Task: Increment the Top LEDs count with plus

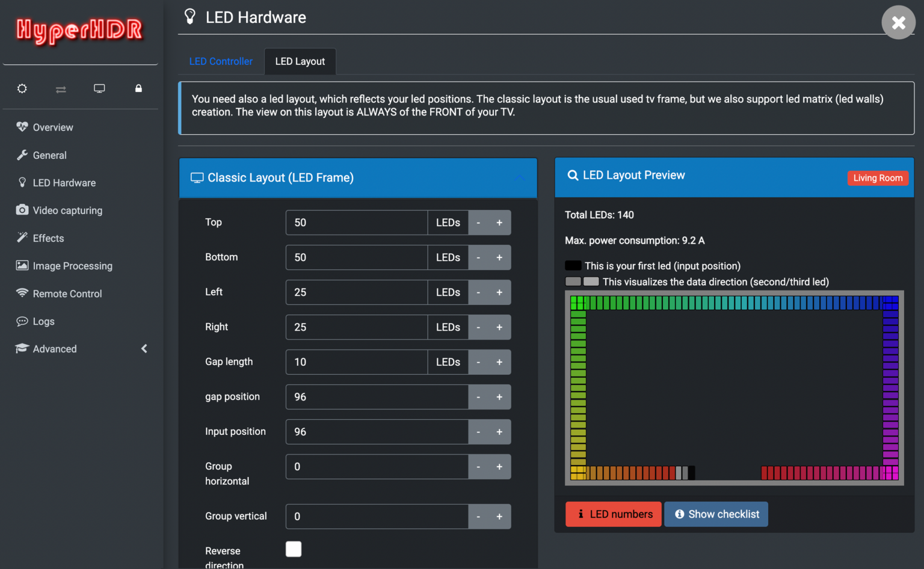Action: (x=499, y=222)
